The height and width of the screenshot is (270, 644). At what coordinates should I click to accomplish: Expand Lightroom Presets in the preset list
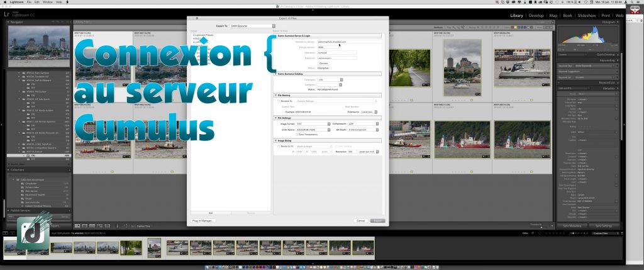click(x=193, y=35)
